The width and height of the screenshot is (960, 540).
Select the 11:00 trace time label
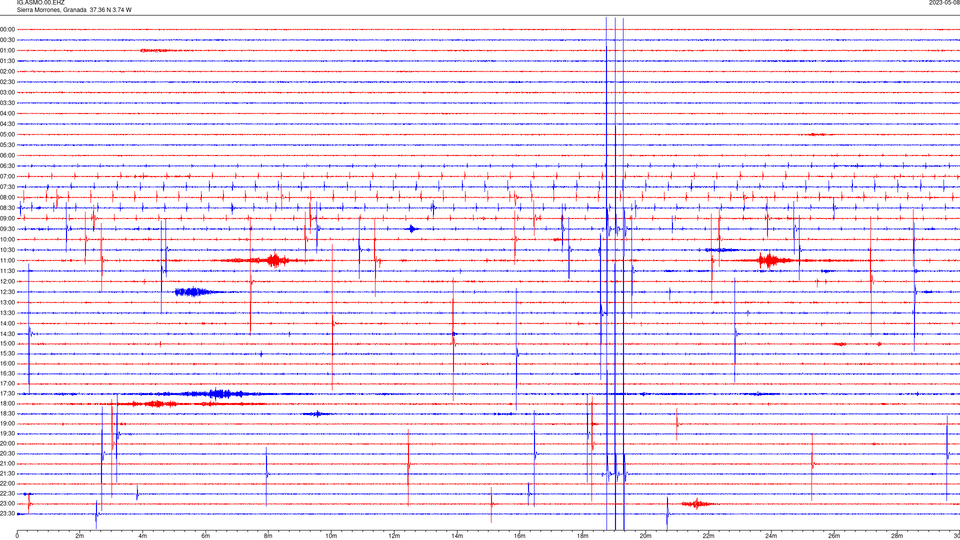tap(7, 260)
